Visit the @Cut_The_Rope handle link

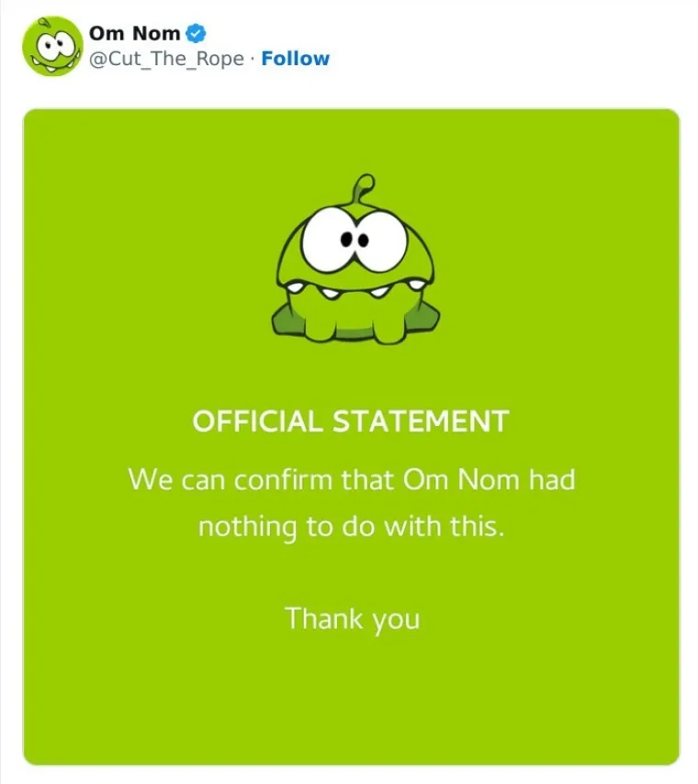click(x=166, y=59)
